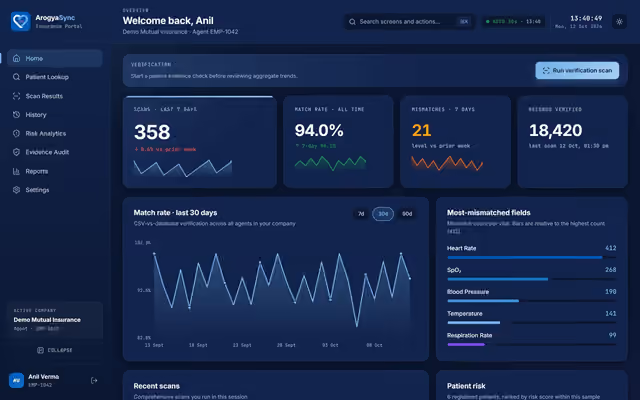The width and height of the screenshot is (640, 400).
Task: Go to Scan Results
Action: click(55, 96)
